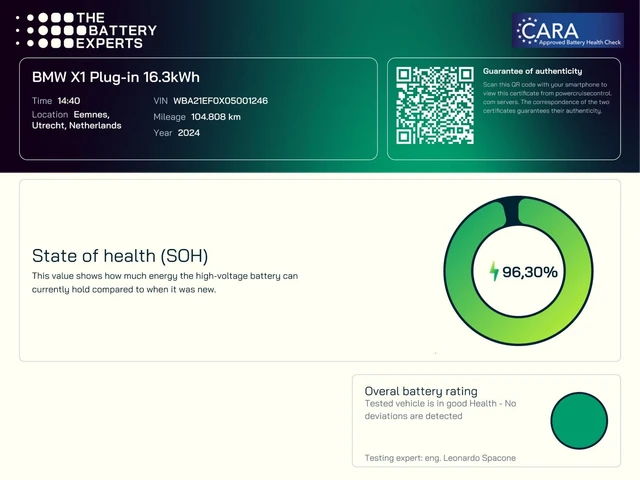Click The Battery Experts logo

[86, 31]
